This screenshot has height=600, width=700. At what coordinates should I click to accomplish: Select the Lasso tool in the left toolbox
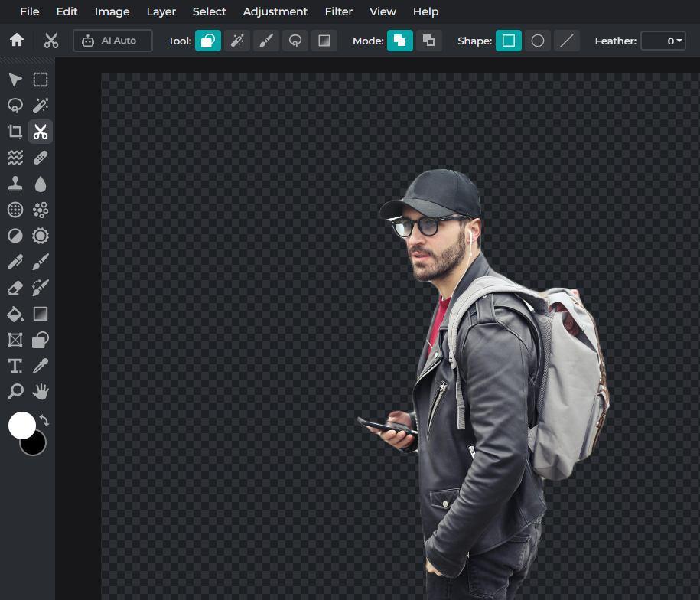pyautogui.click(x=15, y=106)
